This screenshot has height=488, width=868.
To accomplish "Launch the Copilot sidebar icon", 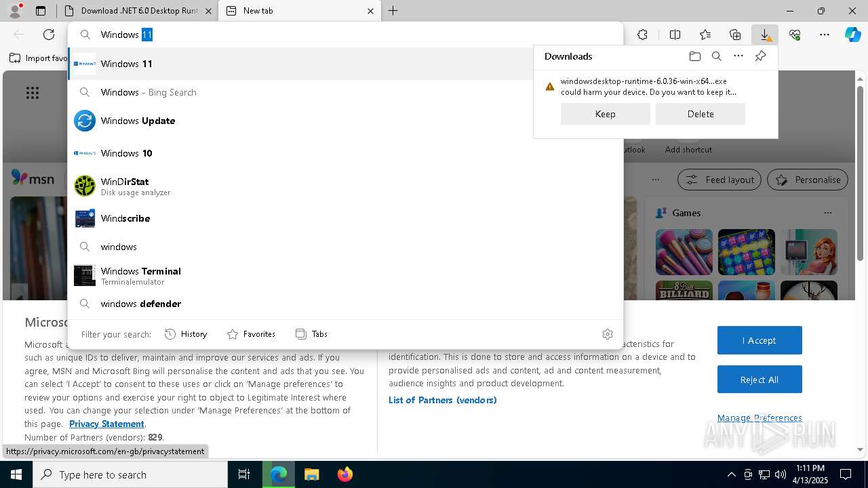I will (x=853, y=35).
